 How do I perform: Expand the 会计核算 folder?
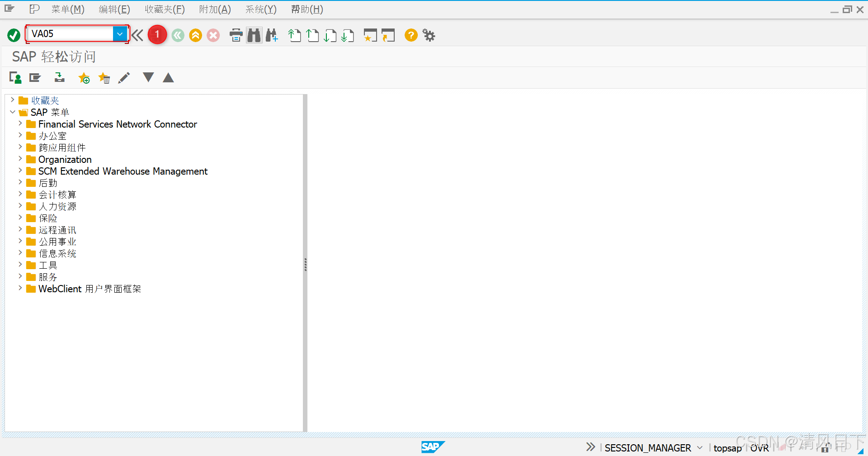coord(20,194)
